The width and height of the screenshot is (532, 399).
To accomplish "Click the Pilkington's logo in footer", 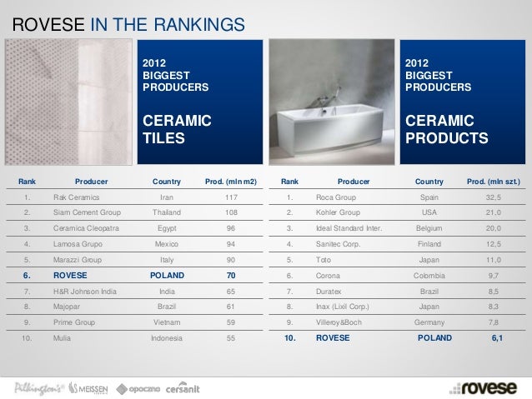I will point(39,388).
